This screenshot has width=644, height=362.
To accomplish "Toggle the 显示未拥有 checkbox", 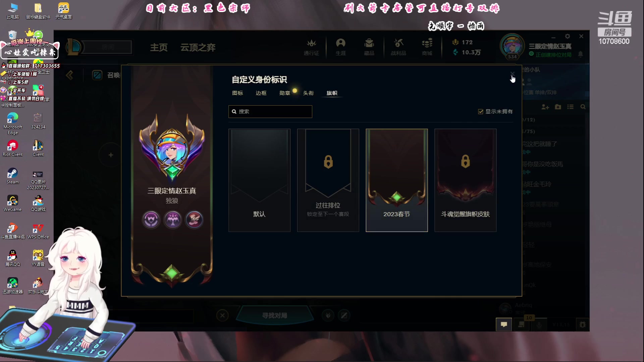I will tap(481, 112).
